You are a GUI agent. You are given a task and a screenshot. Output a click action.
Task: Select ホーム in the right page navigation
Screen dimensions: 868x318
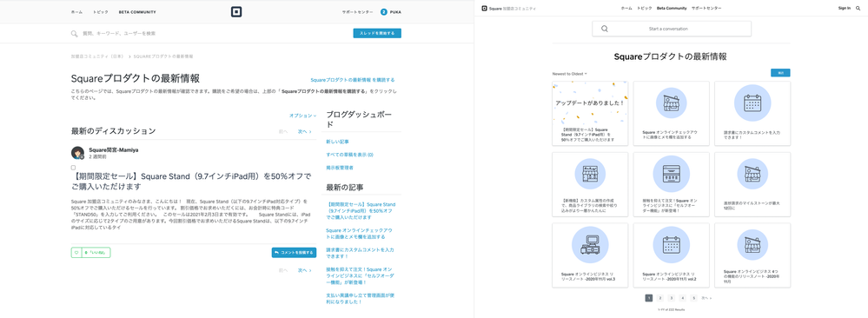pos(626,9)
